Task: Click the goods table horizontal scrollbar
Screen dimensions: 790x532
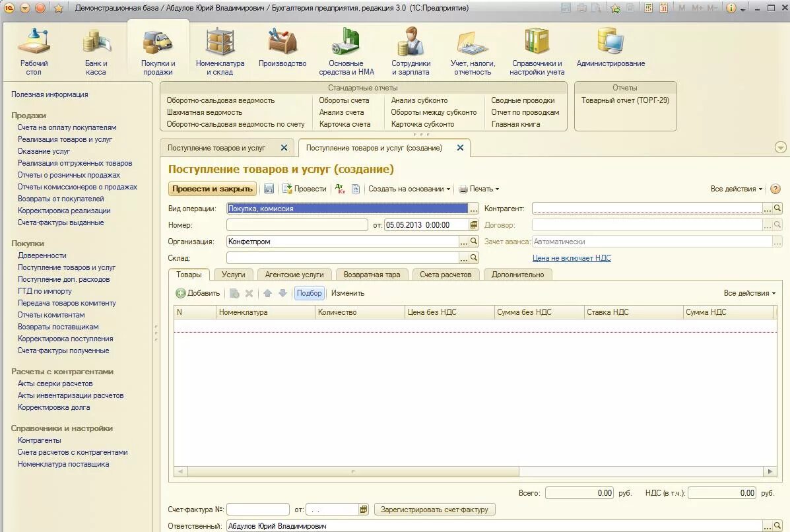Action: click(x=352, y=471)
